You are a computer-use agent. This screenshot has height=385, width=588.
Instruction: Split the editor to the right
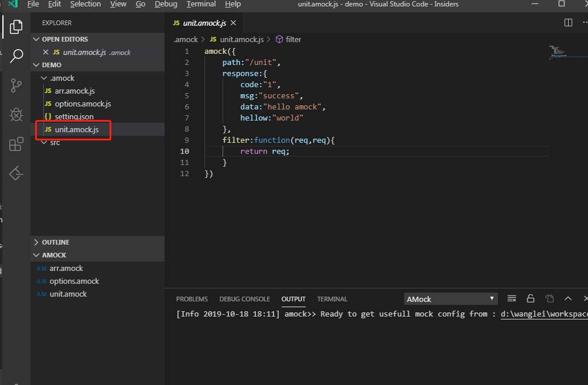[x=568, y=23]
